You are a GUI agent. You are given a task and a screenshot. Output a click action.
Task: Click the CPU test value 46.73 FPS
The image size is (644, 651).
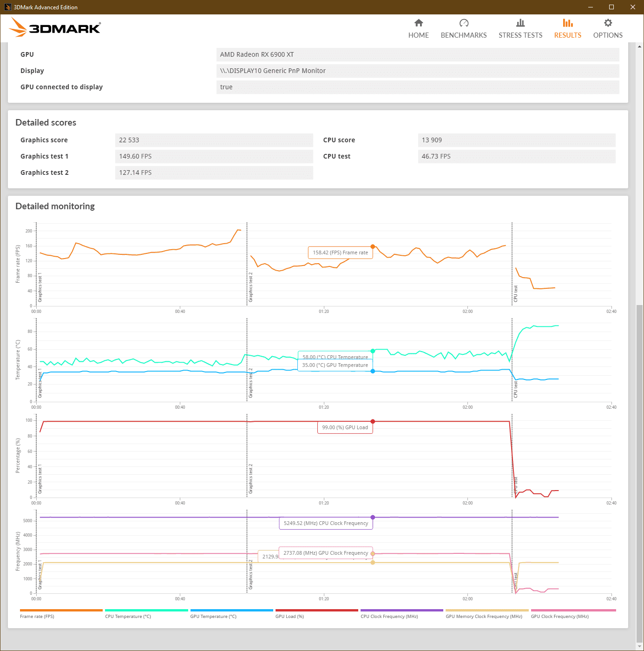coord(517,156)
